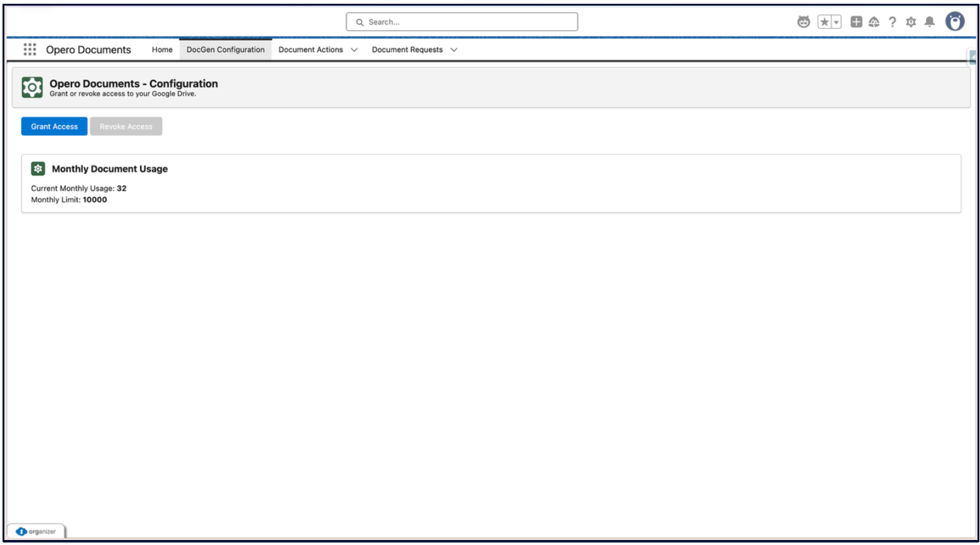980x545 pixels.
Task: Expand the collapsed side panel arrow
Action: coord(973,58)
